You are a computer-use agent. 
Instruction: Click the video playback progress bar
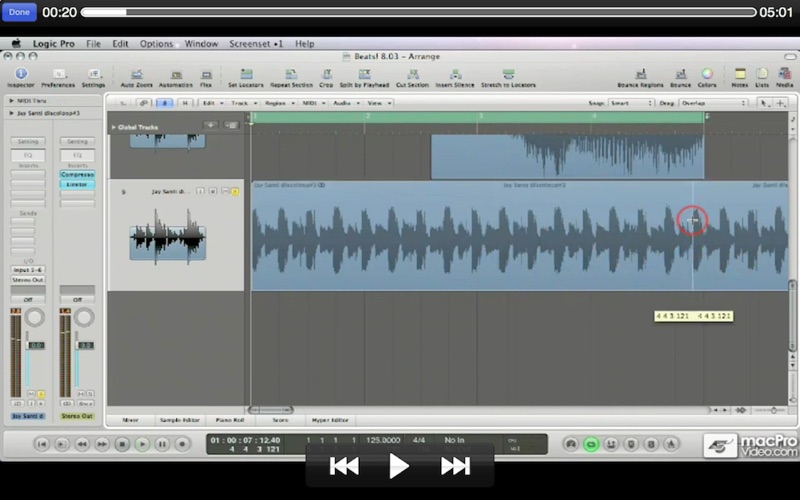418,12
